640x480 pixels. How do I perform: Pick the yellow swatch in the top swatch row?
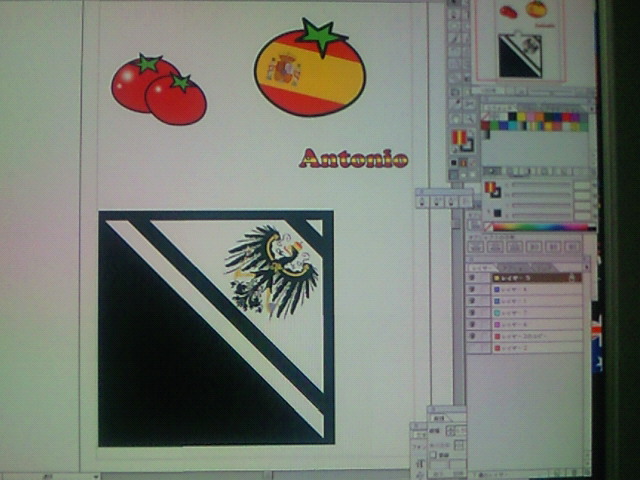click(x=521, y=117)
